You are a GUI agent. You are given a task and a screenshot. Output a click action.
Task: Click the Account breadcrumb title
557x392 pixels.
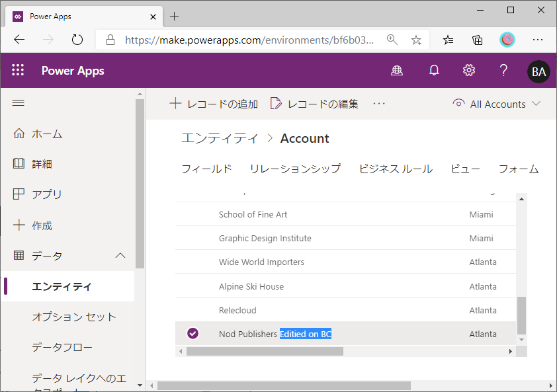point(304,138)
